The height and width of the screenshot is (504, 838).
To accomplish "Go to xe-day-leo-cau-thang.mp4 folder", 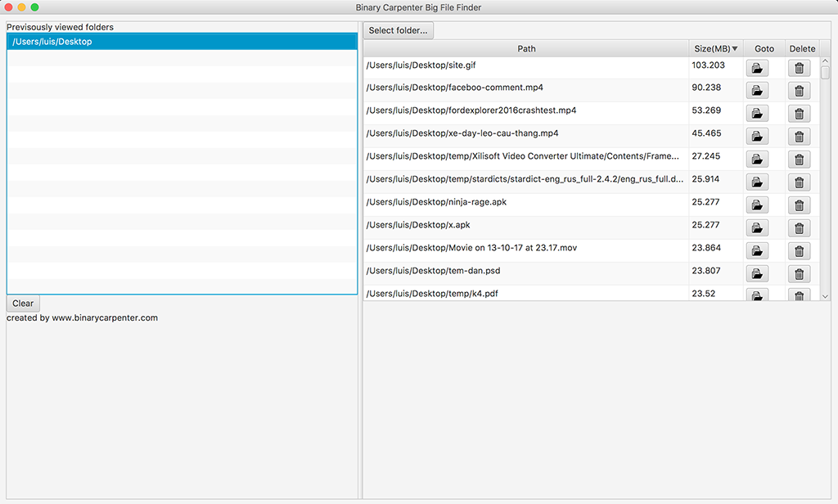I will pyautogui.click(x=757, y=137).
